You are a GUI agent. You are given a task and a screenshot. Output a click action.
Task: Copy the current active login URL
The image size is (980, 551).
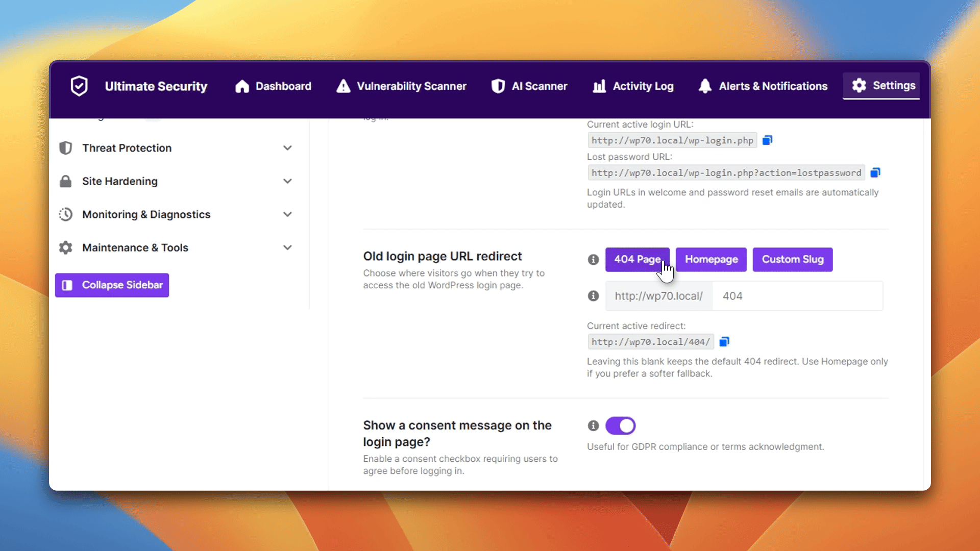[767, 140]
